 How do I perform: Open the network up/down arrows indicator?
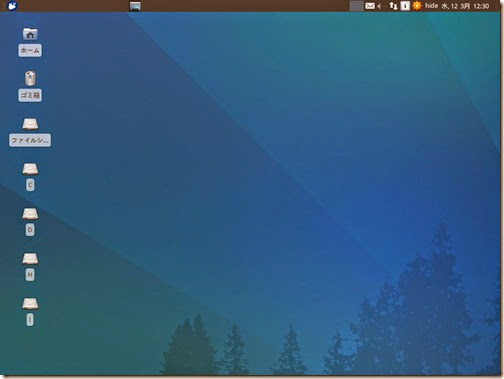(x=393, y=6)
